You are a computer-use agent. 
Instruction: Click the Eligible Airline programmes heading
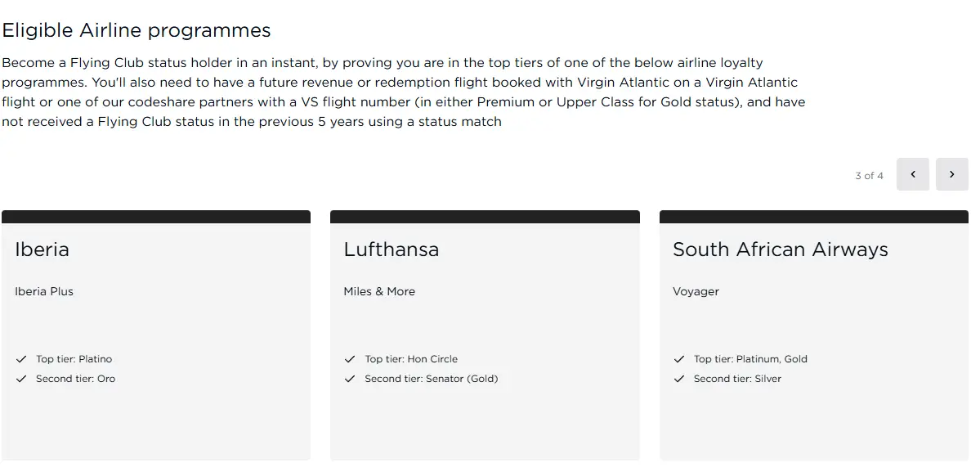[136, 31]
